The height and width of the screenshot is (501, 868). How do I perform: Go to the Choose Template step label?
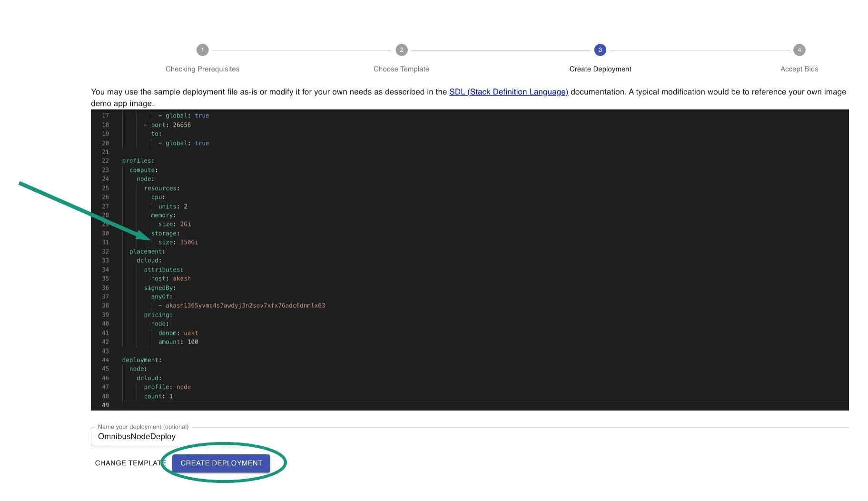401,69
